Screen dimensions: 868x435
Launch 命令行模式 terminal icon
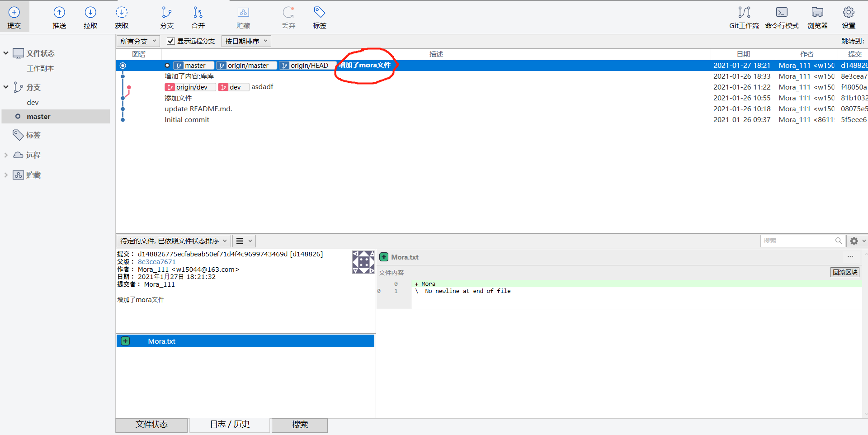(x=781, y=17)
